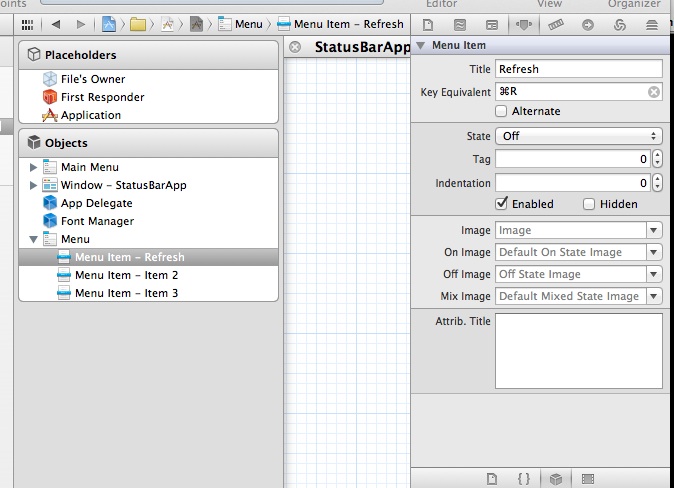Click the Indentation stepper control
This screenshot has height=488, width=674.
tap(657, 183)
